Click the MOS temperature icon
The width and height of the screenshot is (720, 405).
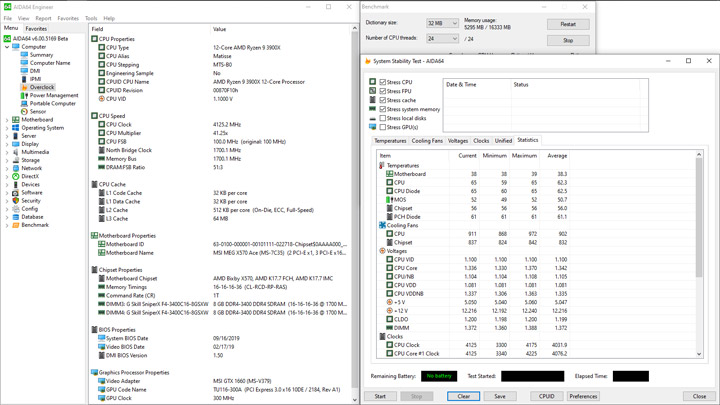click(x=389, y=200)
